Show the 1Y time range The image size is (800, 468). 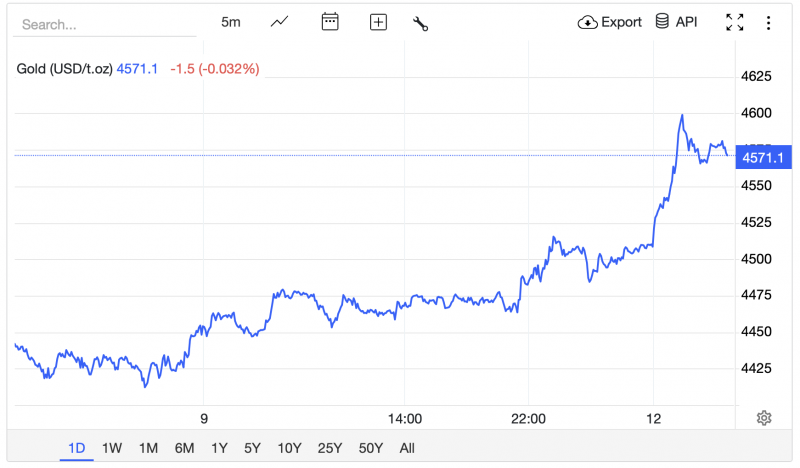[219, 448]
